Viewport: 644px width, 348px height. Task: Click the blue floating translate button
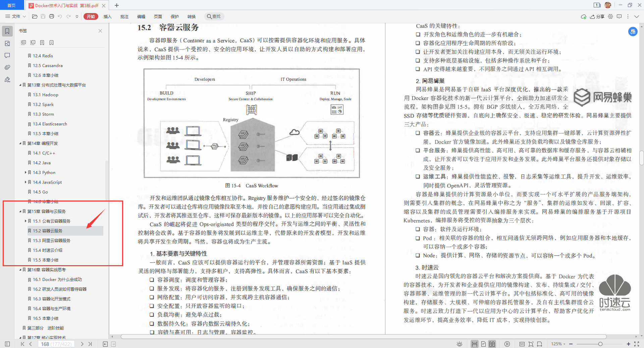[633, 32]
